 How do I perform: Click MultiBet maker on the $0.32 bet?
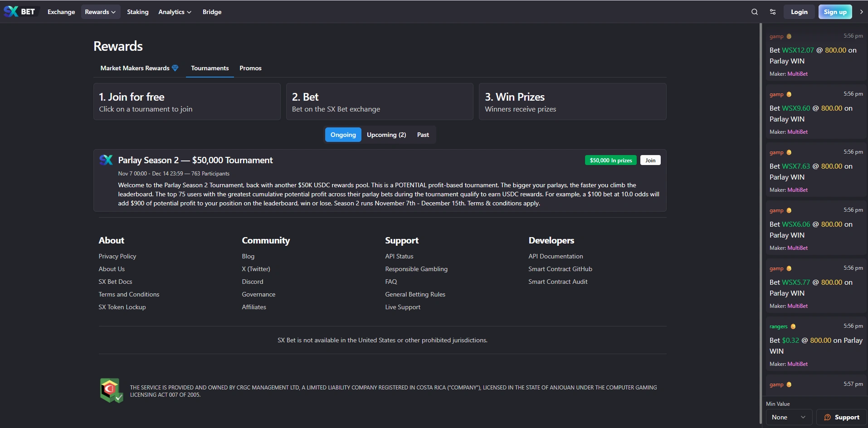(798, 364)
